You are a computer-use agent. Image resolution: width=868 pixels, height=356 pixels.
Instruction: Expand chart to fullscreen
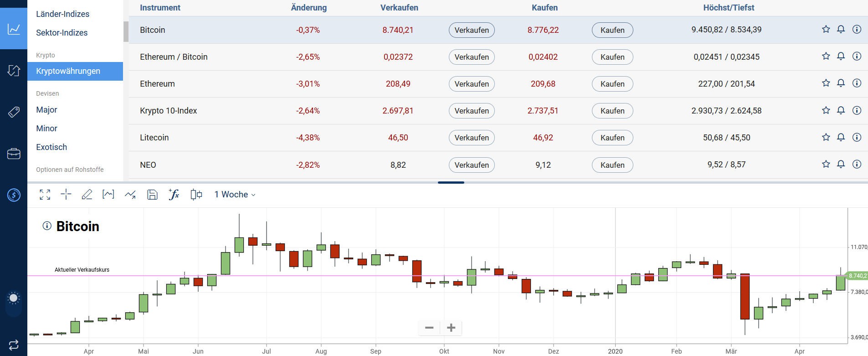pyautogui.click(x=45, y=195)
